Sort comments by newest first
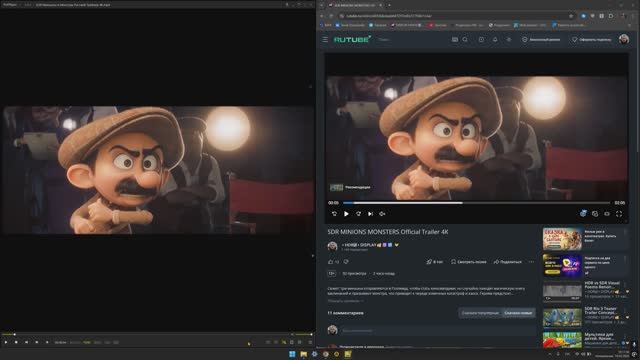 518,313
